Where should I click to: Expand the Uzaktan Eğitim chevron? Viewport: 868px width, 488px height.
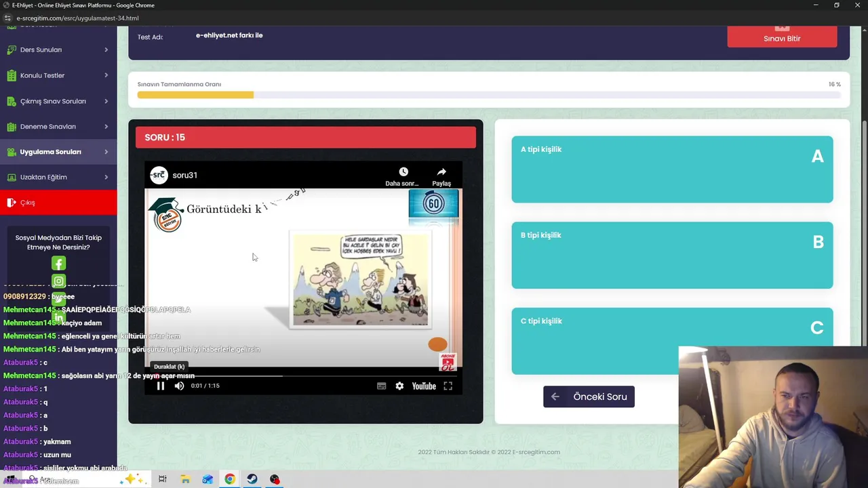(106, 177)
